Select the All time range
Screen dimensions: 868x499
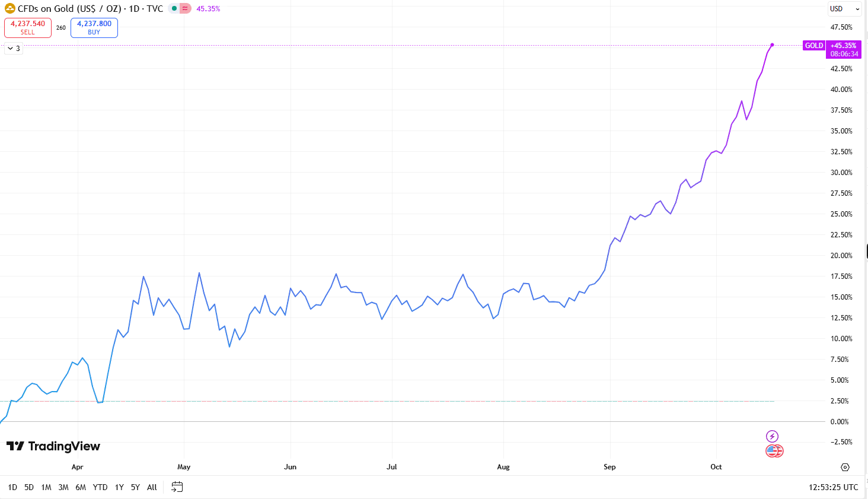pos(152,487)
